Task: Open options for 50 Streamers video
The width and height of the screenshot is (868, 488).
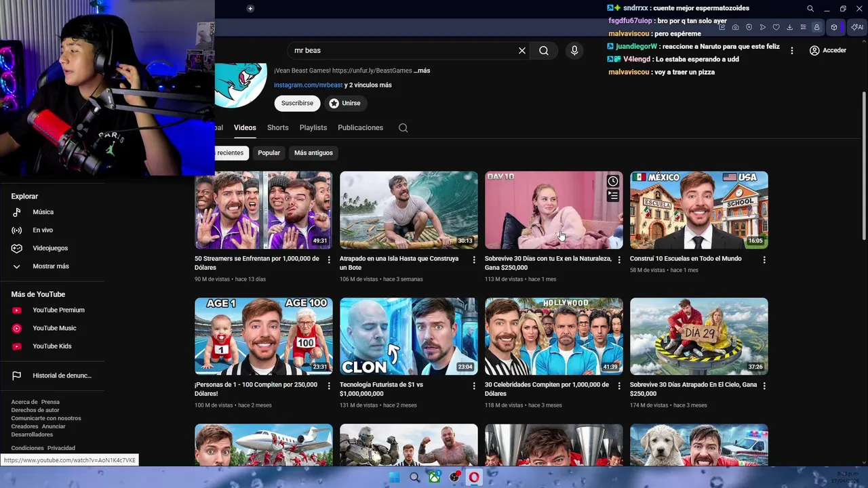Action: pyautogui.click(x=329, y=260)
